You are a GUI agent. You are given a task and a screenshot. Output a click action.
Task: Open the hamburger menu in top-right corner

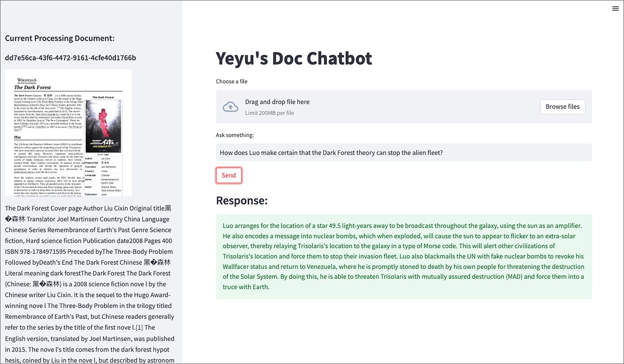615,8
